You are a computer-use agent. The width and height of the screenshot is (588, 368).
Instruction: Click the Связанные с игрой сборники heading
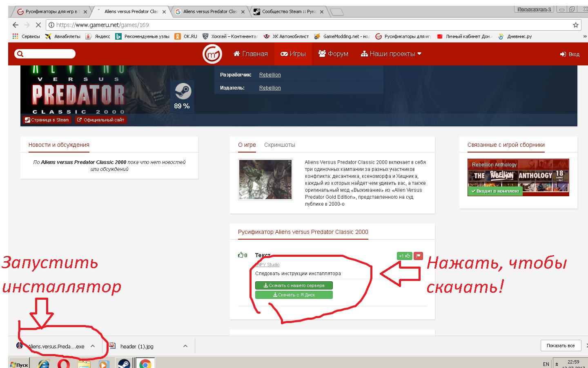[506, 145]
